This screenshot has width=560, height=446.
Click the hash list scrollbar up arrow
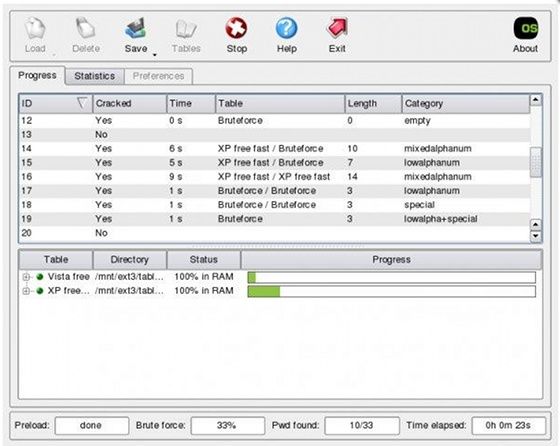(535, 100)
